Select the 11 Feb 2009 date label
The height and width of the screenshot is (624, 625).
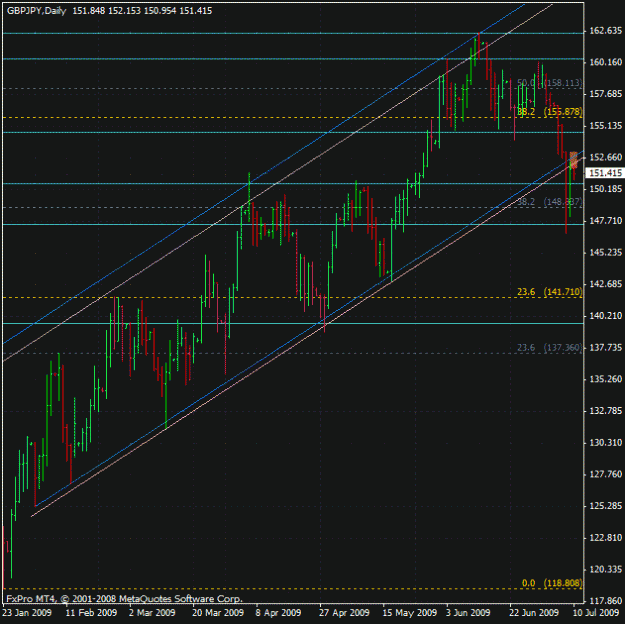[x=91, y=612]
